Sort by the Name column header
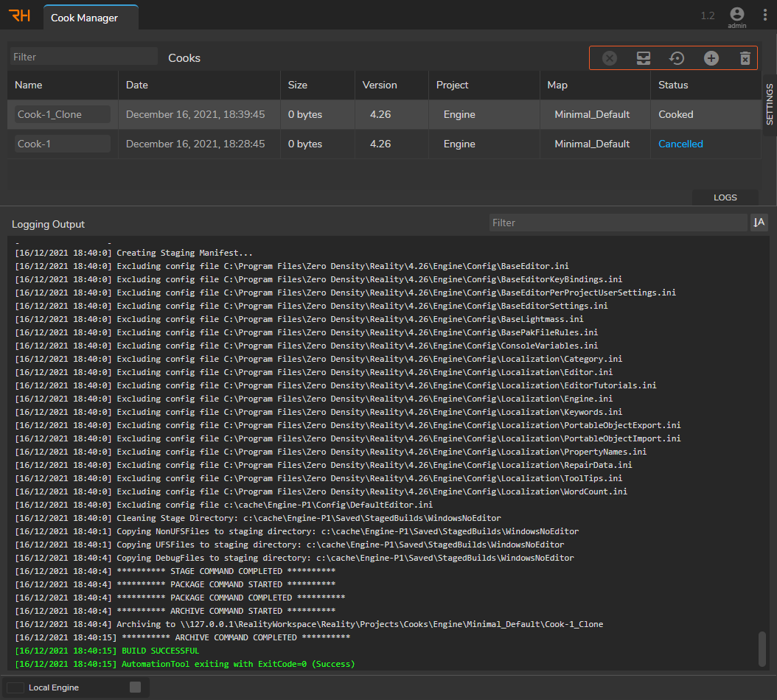Viewport: 777px width, 700px height. coord(28,85)
